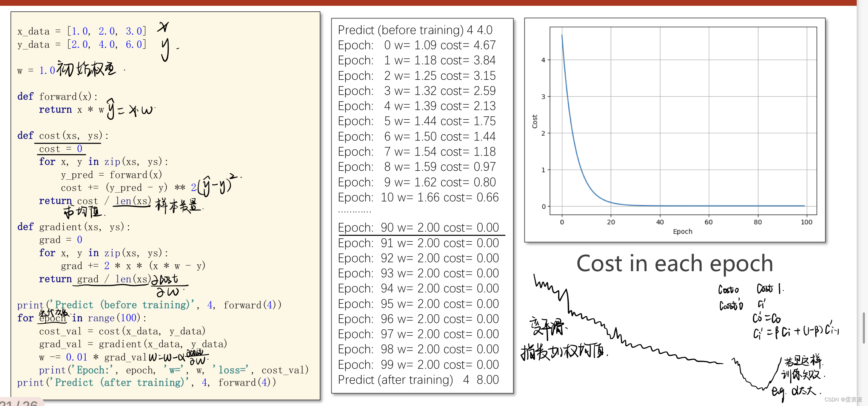The image size is (868, 406).
Task: Select output row 'Epoch: 0 w= 1.09 cost= 4.67'
Action: pyautogui.click(x=417, y=45)
